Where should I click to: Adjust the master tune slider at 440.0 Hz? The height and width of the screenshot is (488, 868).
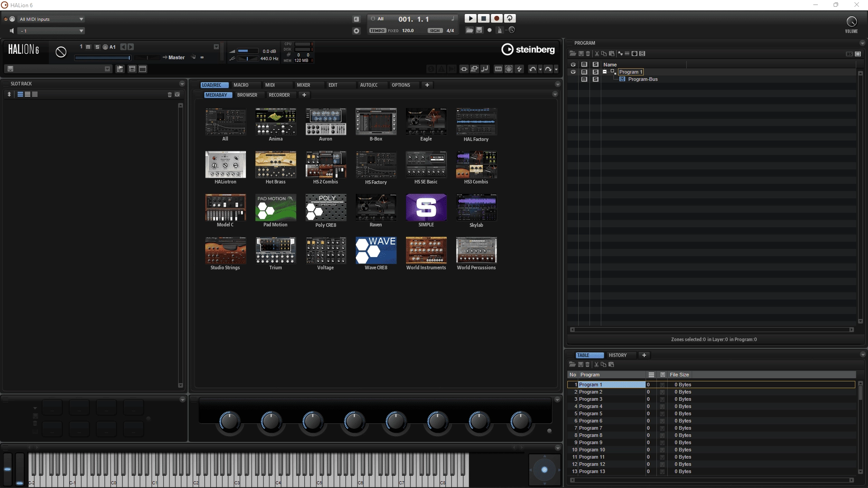[248, 59]
